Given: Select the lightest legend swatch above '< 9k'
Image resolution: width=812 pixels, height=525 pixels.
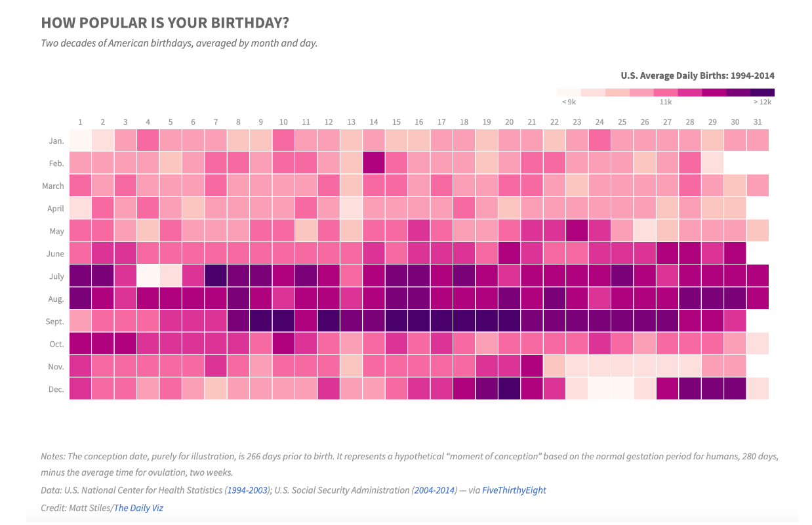Looking at the screenshot, I should coord(569,93).
